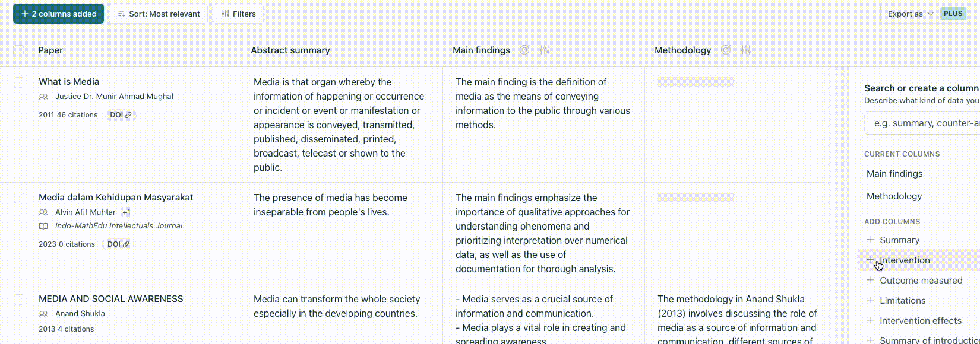Click the 2 columns added button
The height and width of the screenshot is (344, 980).
(x=58, y=14)
